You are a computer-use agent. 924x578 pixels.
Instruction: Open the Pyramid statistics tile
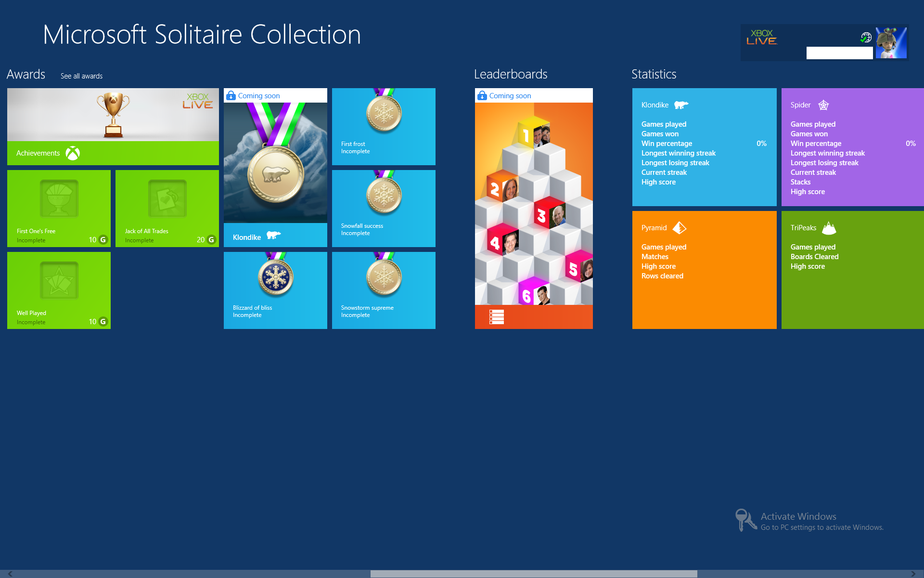pyautogui.click(x=705, y=270)
